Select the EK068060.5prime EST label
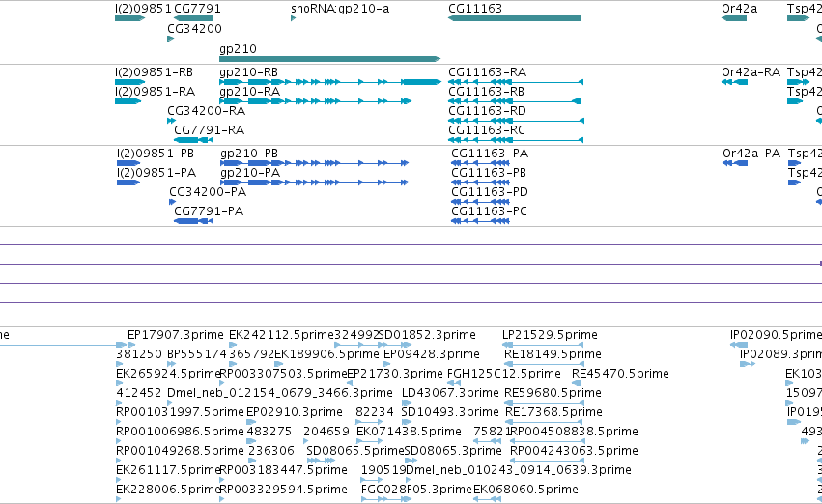Viewport: 822px width, 504px height. click(x=525, y=490)
